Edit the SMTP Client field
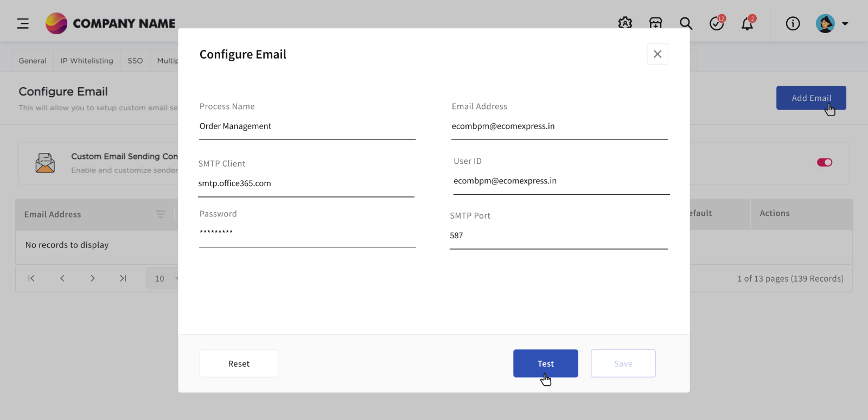Screen dimensions: 868x420 click(x=306, y=183)
